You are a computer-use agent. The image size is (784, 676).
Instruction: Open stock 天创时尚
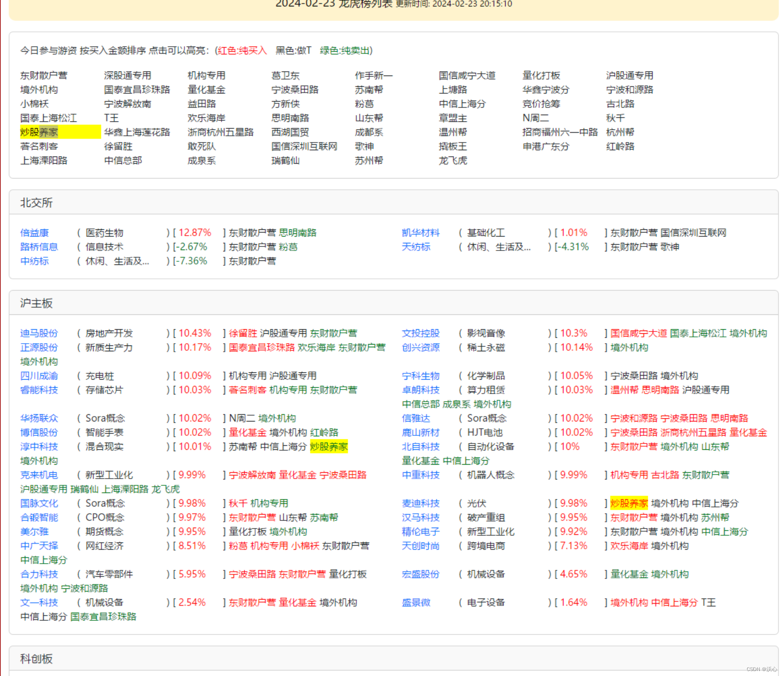[421, 546]
